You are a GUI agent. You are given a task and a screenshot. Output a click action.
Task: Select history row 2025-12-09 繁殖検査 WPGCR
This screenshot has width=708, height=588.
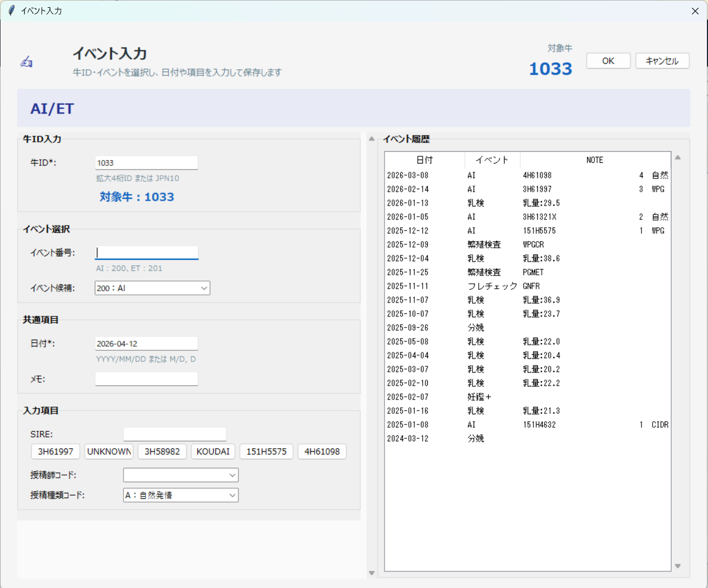coord(527,244)
